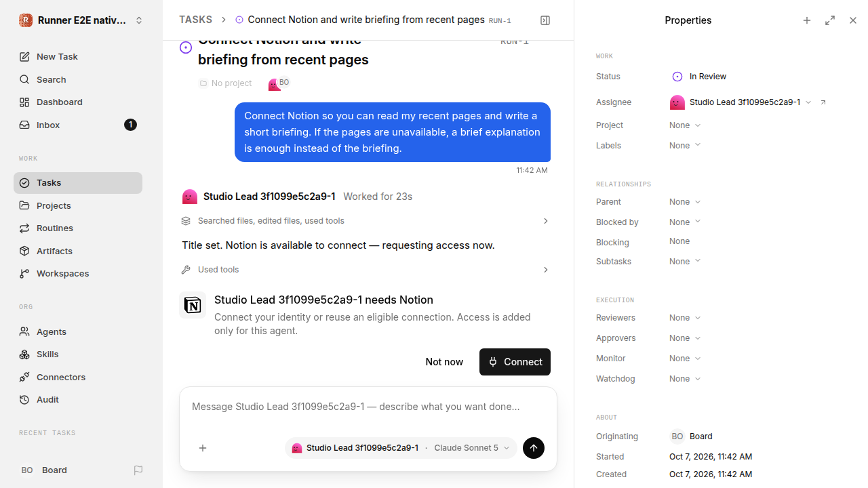This screenshot has width=868, height=488.
Task: Click the Connect button for Notion
Action: coord(515,362)
